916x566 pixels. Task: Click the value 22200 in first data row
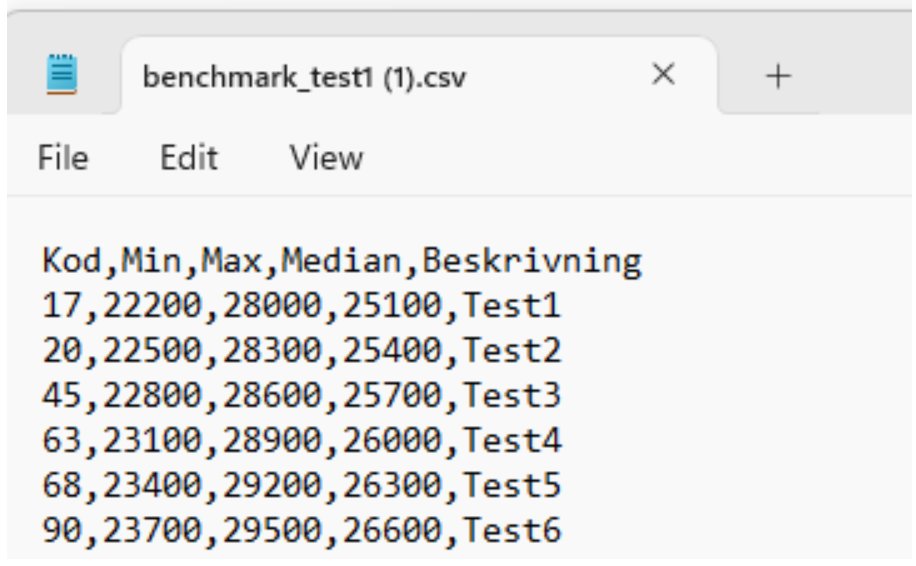pyautogui.click(x=152, y=305)
